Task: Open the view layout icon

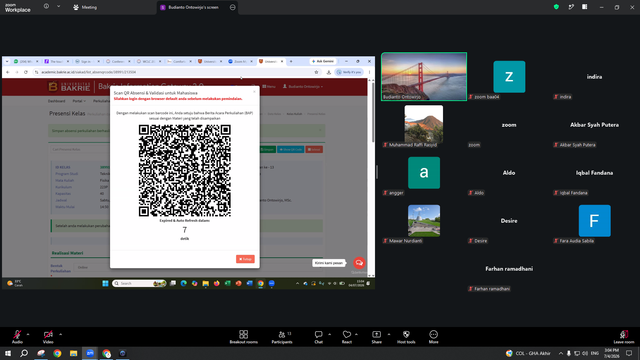Action: (x=584, y=7)
